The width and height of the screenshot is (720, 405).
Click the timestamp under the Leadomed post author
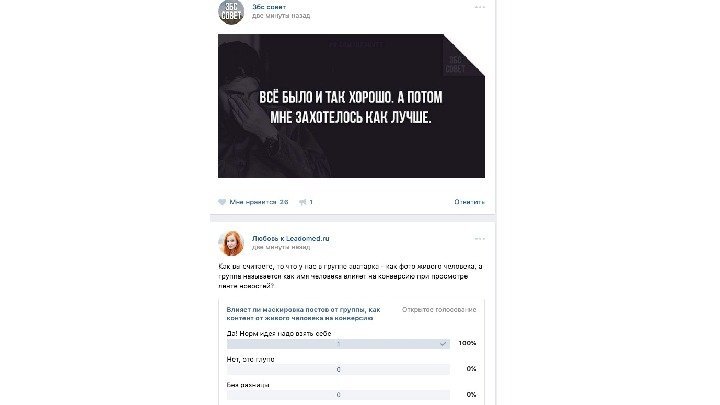click(x=281, y=247)
